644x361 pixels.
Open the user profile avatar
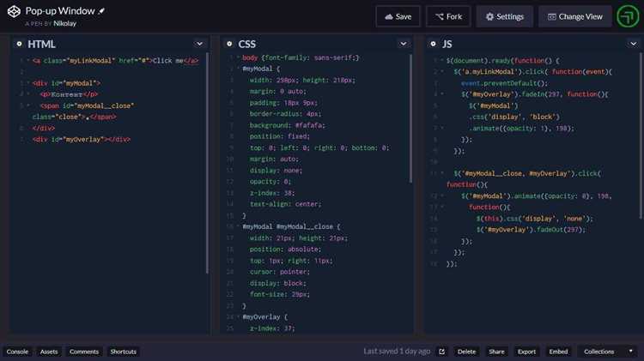628,16
